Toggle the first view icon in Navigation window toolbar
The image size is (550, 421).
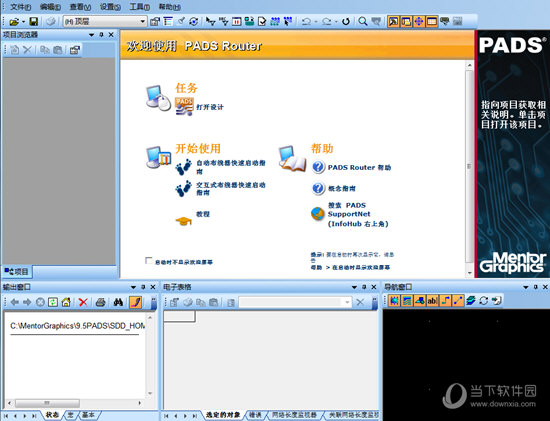tap(394, 301)
